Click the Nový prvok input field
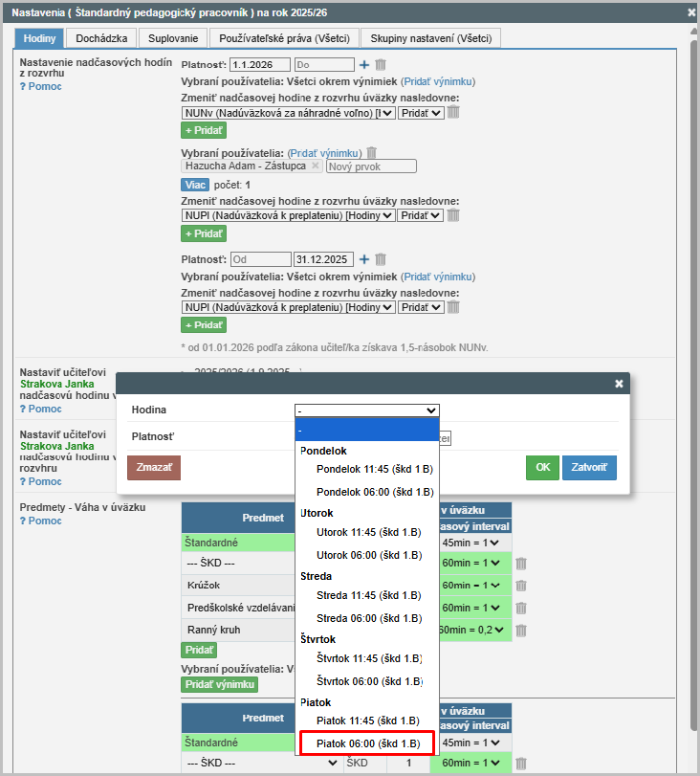 click(x=371, y=166)
